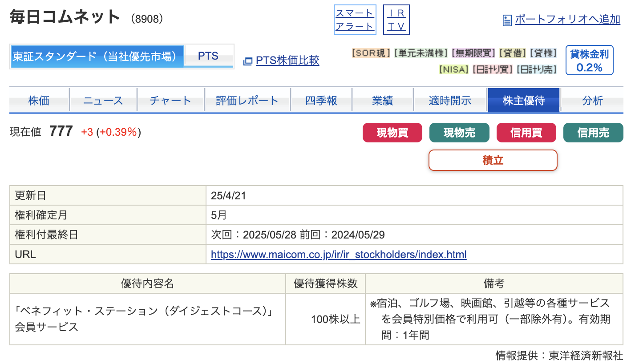
Task: Click the remarks cell starting ※宿泊、ゴルフ場
Action: click(494, 319)
